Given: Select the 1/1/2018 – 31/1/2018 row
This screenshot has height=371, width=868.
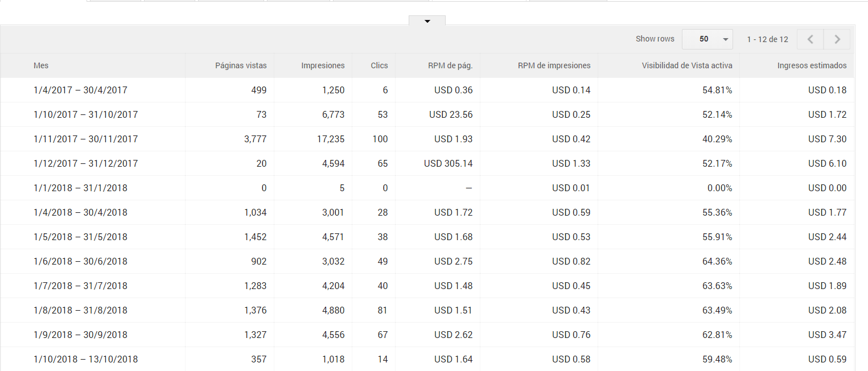Looking at the screenshot, I should (80, 188).
